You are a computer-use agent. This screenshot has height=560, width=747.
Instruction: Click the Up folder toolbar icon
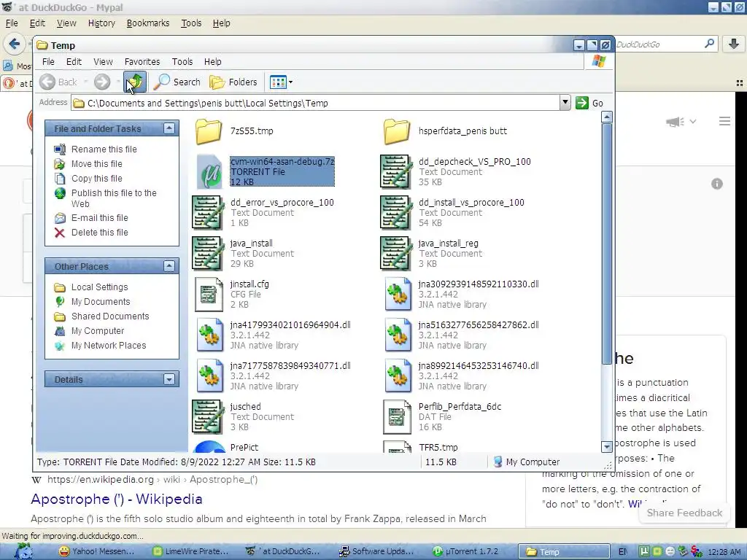(135, 82)
